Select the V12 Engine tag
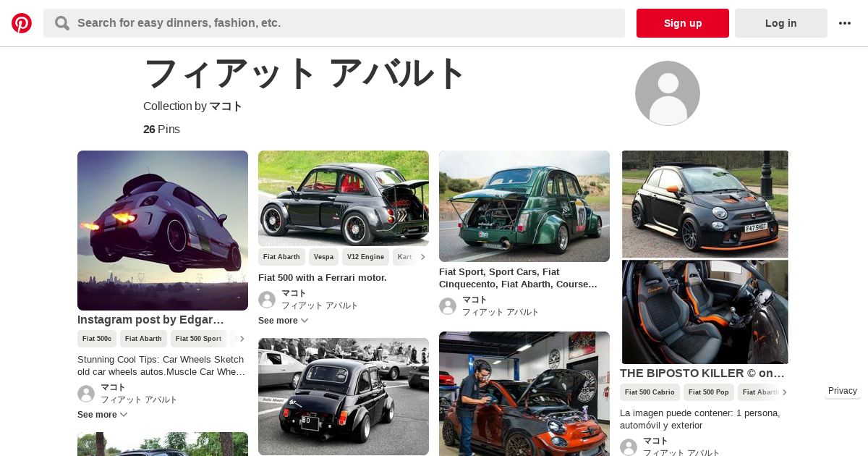 click(x=365, y=257)
